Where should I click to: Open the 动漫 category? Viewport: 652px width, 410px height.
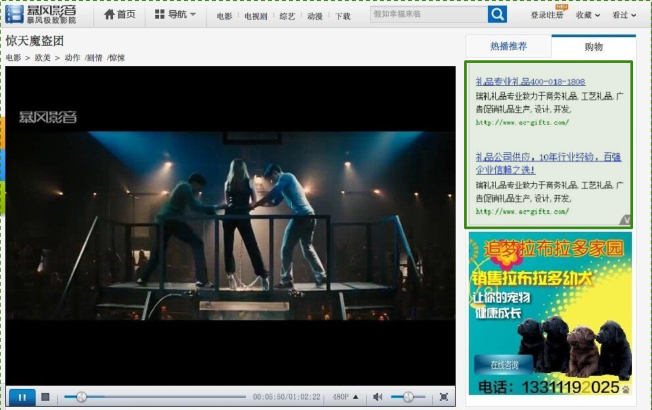[315, 16]
